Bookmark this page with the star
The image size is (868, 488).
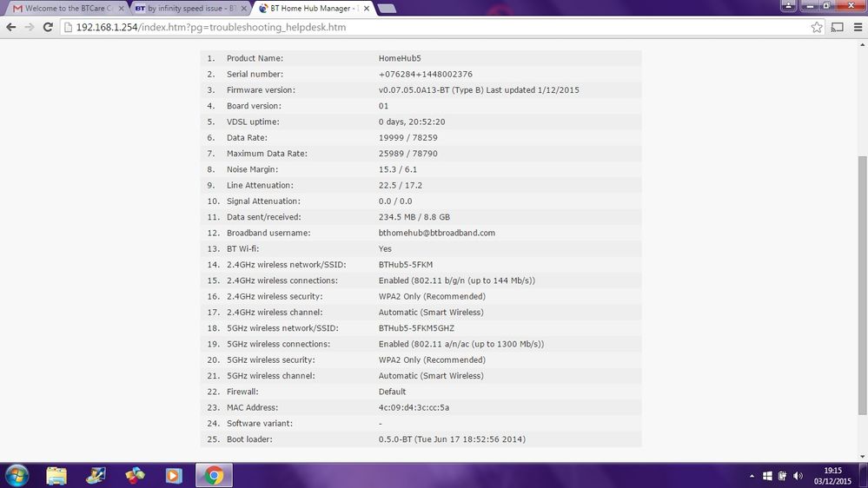coord(817,27)
